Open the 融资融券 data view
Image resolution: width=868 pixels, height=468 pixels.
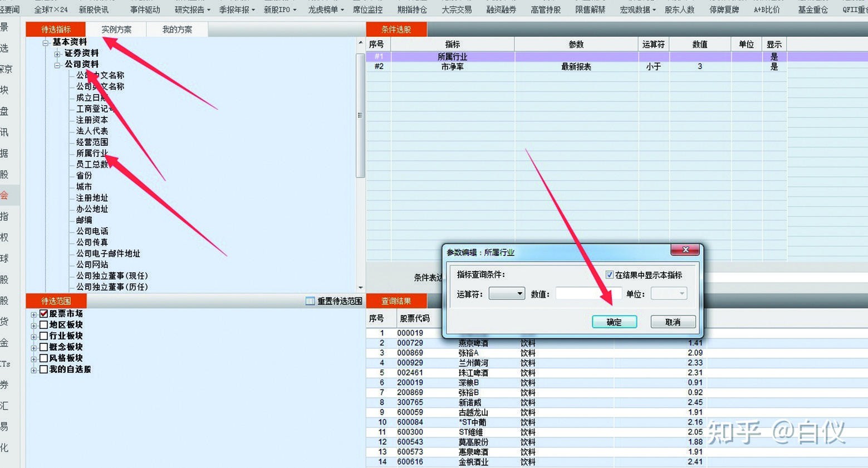[500, 9]
